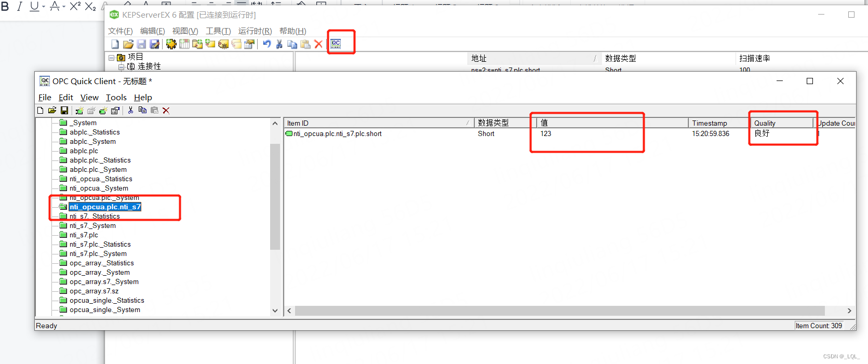Viewport: 868px width, 364px height.
Task: Collapse the 项目 tree node
Action: point(111,58)
